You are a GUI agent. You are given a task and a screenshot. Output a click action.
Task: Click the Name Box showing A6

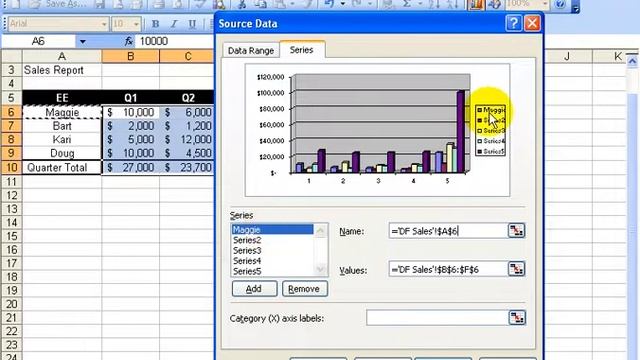[38, 41]
